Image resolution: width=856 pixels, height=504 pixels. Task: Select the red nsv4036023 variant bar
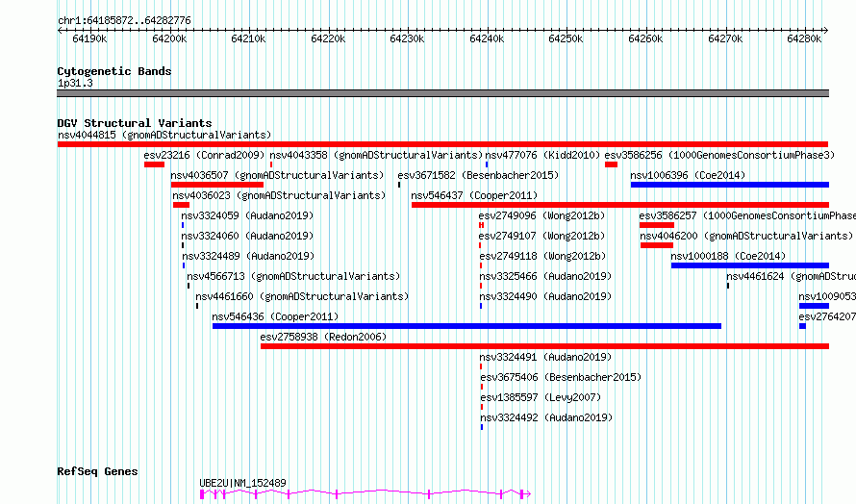point(181,205)
